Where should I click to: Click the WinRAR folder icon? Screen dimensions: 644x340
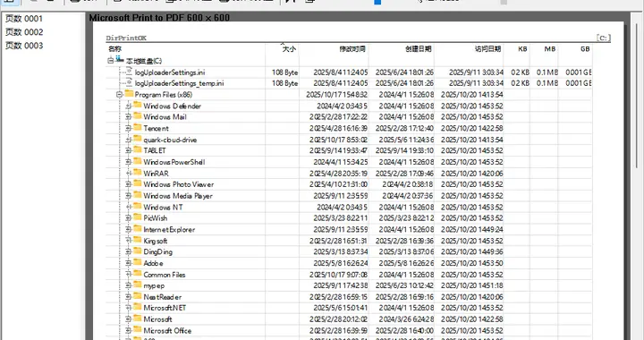[138, 173]
